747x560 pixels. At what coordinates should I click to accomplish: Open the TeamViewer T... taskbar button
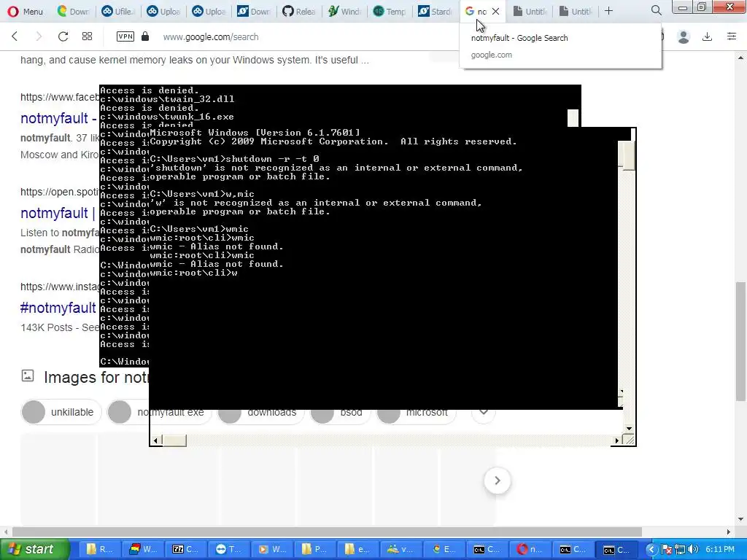tap(228, 549)
